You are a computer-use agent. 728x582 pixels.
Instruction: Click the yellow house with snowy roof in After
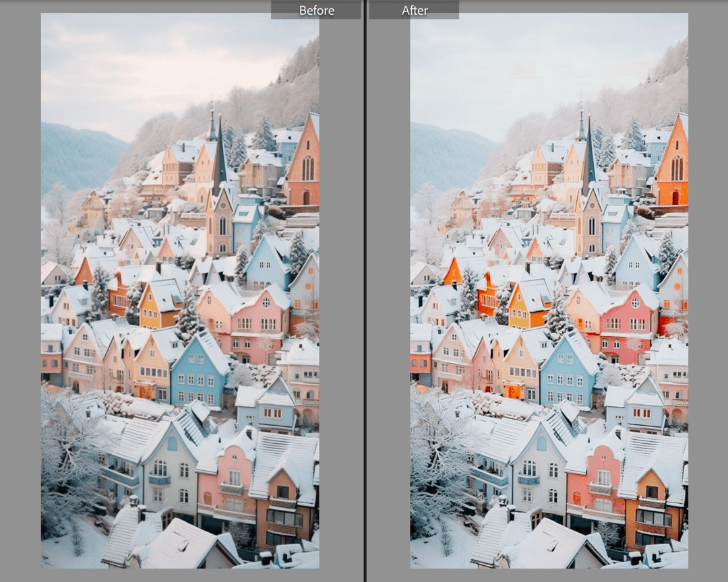[528, 304]
